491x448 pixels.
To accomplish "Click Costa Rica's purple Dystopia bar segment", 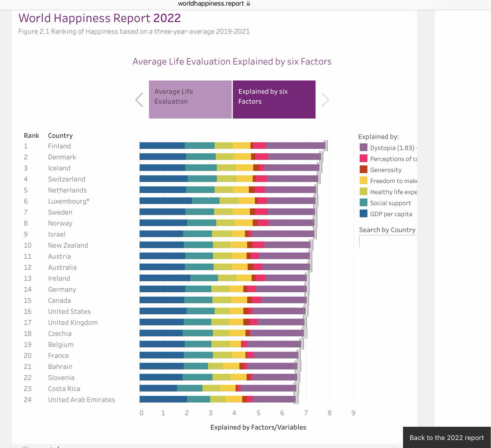I will 268,388.
